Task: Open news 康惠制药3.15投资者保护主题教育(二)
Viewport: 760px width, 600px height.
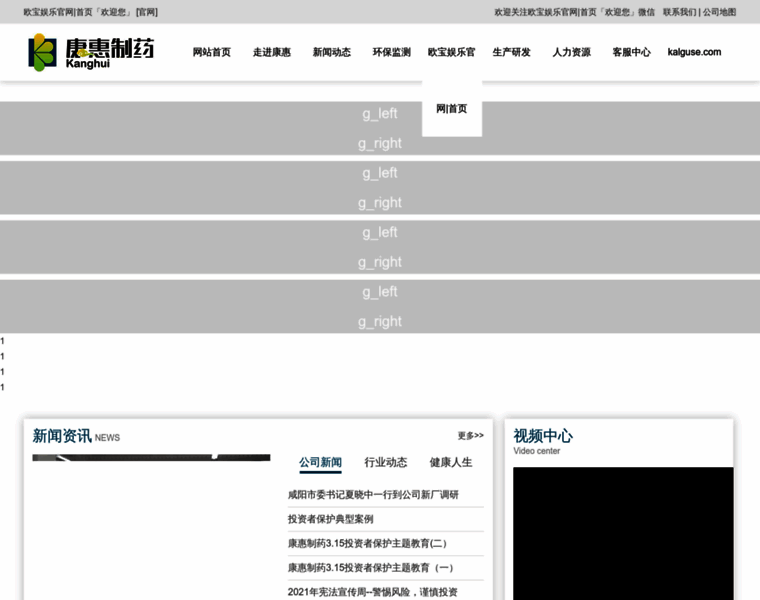Action: [x=367, y=543]
